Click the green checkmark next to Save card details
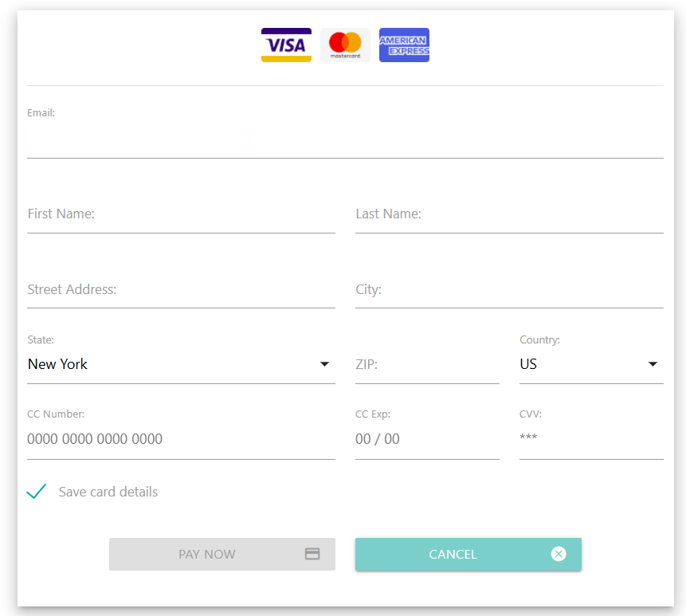The width and height of the screenshot is (686, 616). (x=36, y=491)
